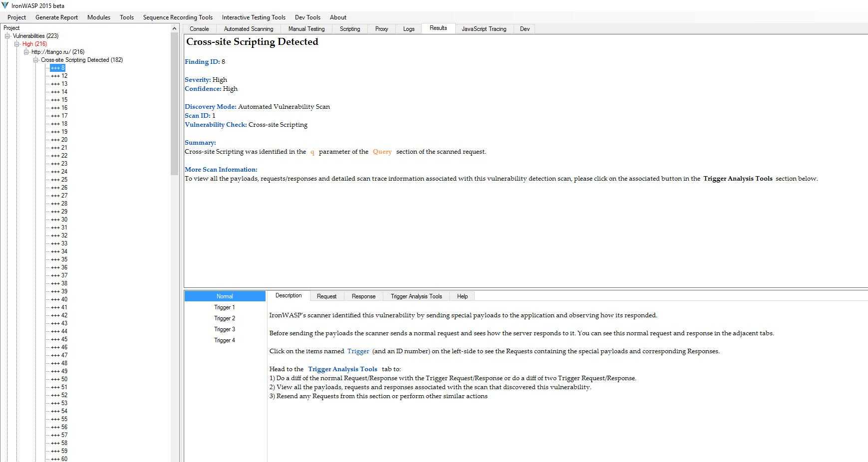Show the Response tab
The width and height of the screenshot is (868, 462).
363,296
